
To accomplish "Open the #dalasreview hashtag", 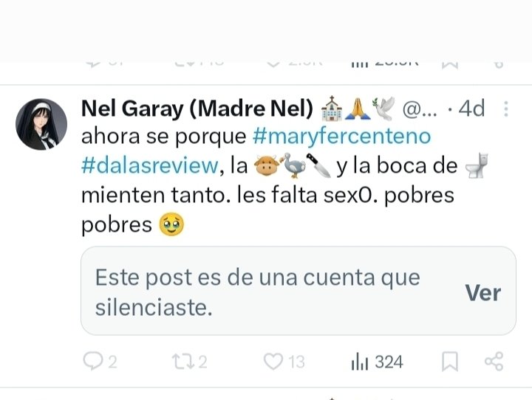I will tap(150, 166).
